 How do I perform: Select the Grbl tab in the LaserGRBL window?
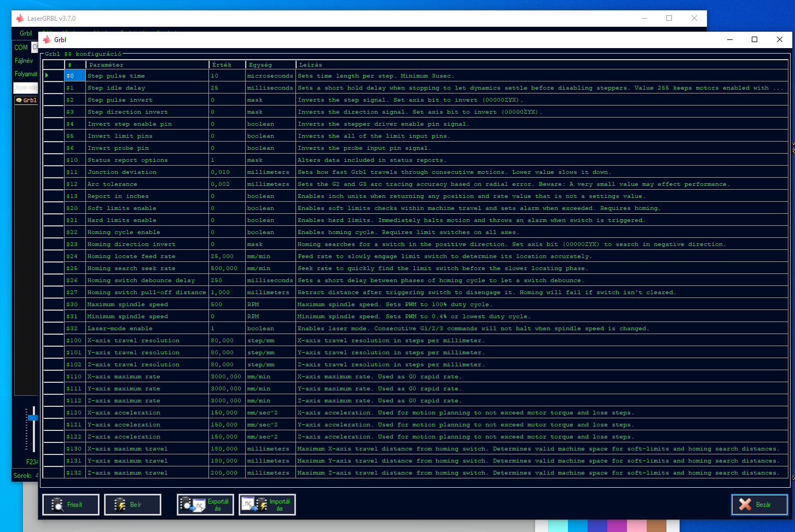click(x=26, y=100)
